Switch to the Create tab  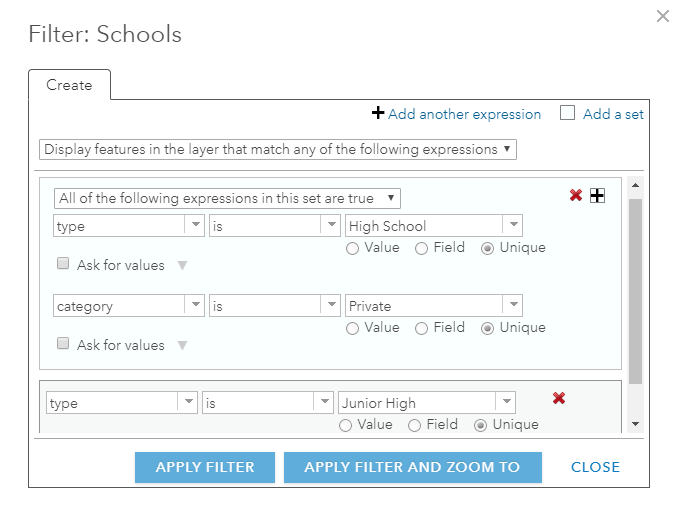69,85
